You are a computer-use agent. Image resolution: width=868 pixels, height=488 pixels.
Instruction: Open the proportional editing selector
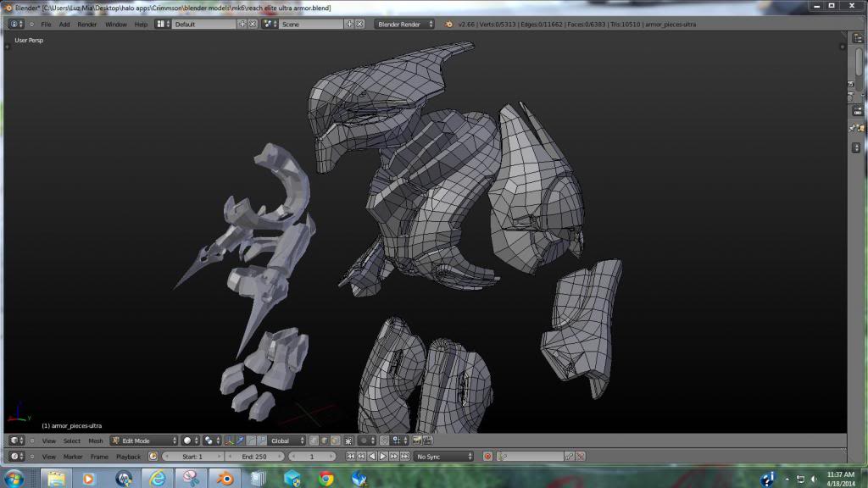[366, 441]
